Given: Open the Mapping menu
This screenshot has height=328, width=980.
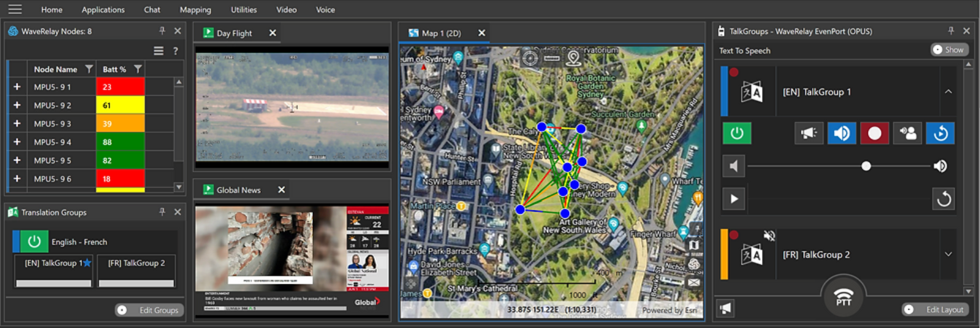Looking at the screenshot, I should click(x=195, y=10).
